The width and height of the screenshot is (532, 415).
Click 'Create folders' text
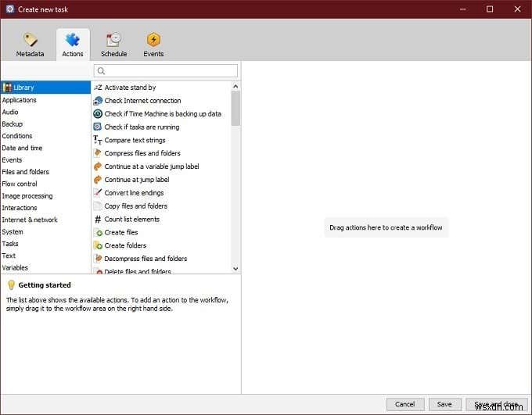[125, 245]
